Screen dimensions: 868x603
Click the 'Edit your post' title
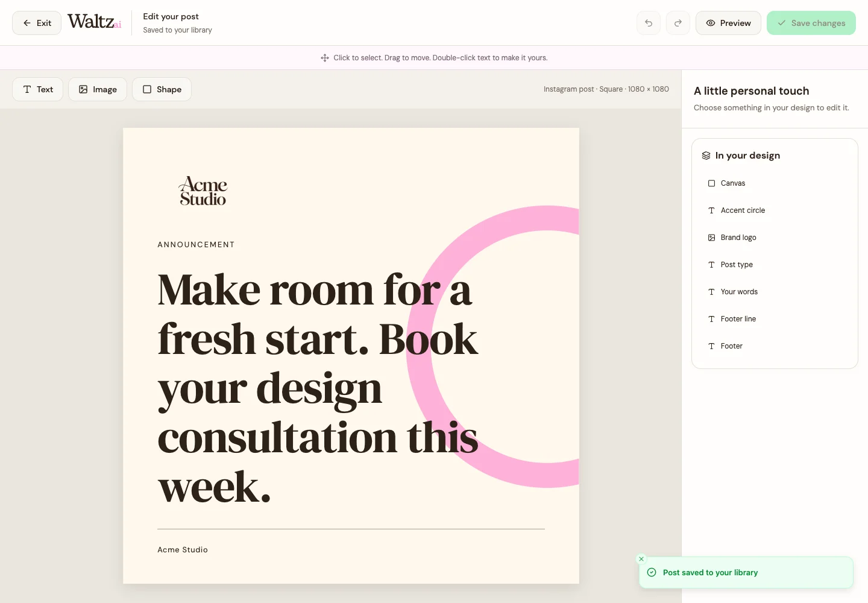171,16
